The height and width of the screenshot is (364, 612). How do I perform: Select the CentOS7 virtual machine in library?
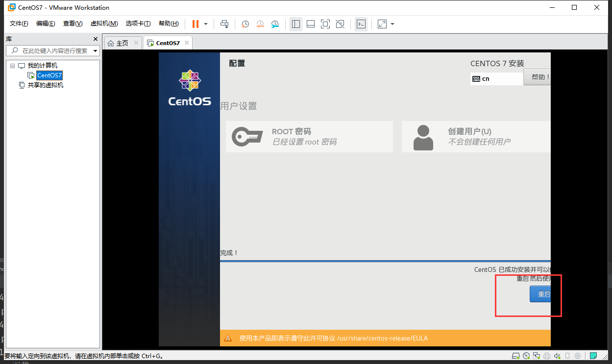tap(49, 75)
